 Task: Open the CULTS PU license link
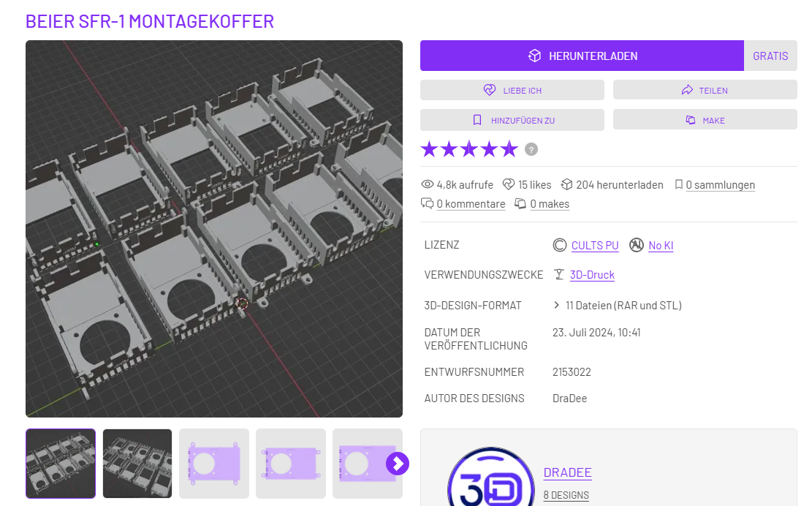point(595,246)
